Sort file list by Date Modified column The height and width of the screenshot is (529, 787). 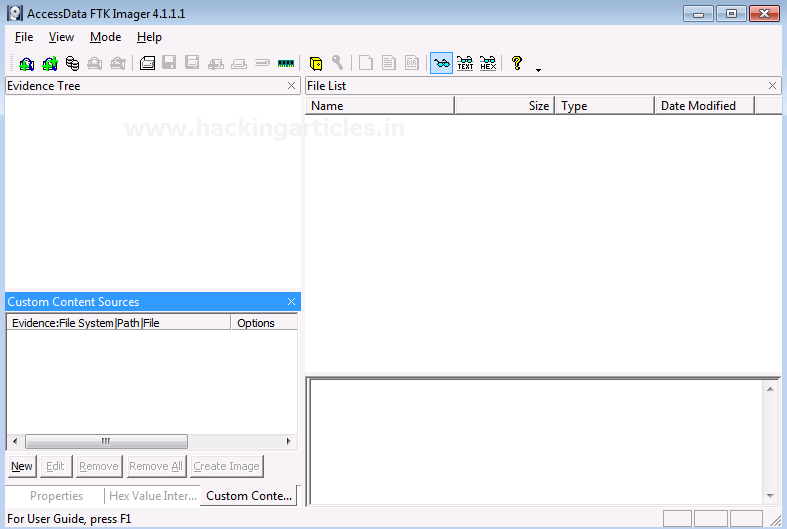tap(705, 106)
